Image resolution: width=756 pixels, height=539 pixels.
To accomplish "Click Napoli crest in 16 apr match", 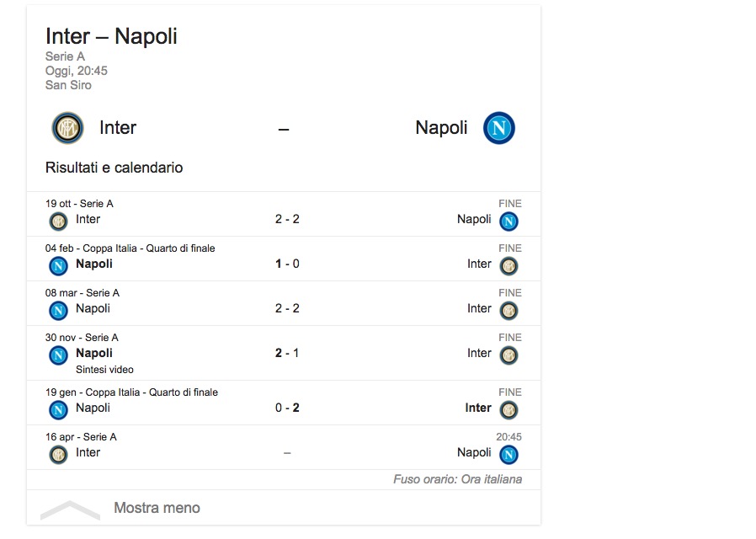I will click(508, 455).
